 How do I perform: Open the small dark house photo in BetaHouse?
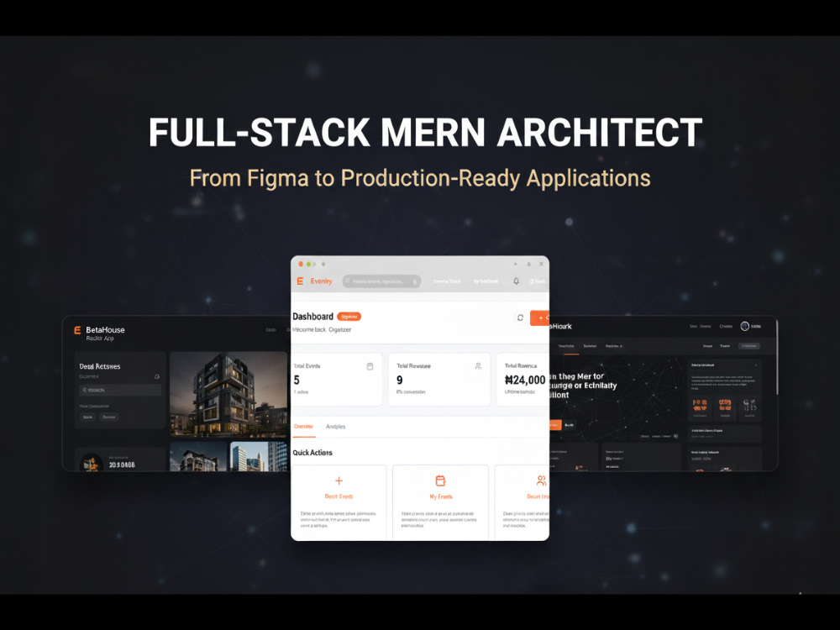pos(198,456)
